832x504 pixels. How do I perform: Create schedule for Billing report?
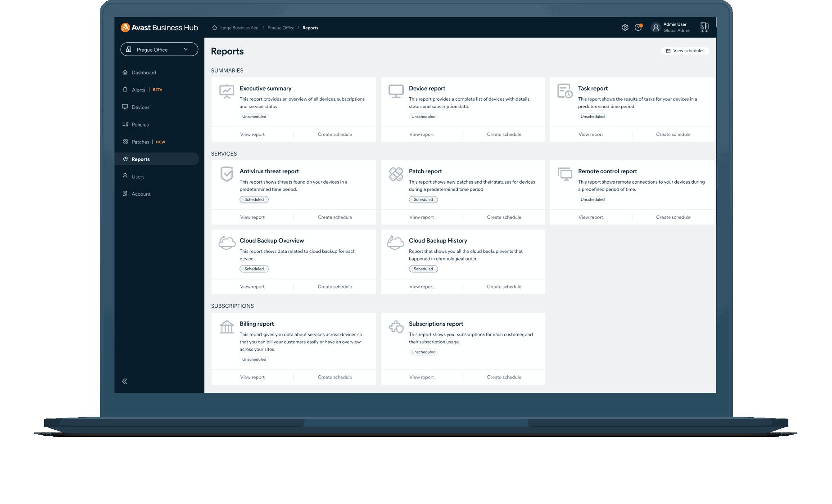(x=335, y=377)
